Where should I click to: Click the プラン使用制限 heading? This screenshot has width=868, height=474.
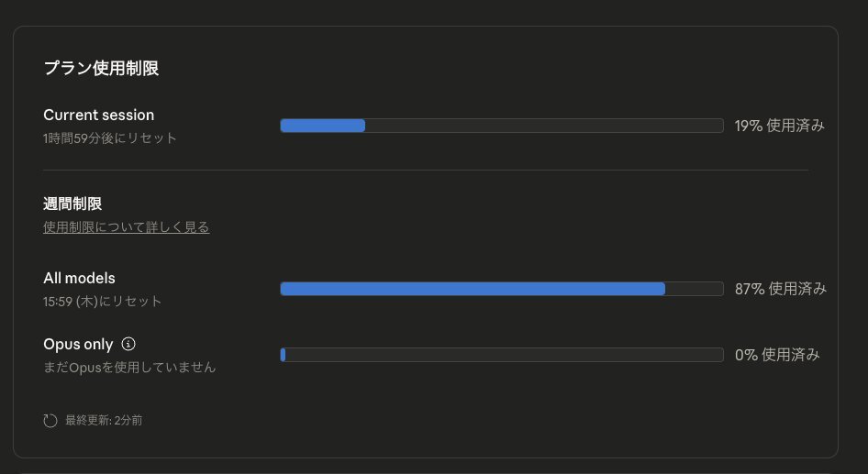[x=101, y=69]
